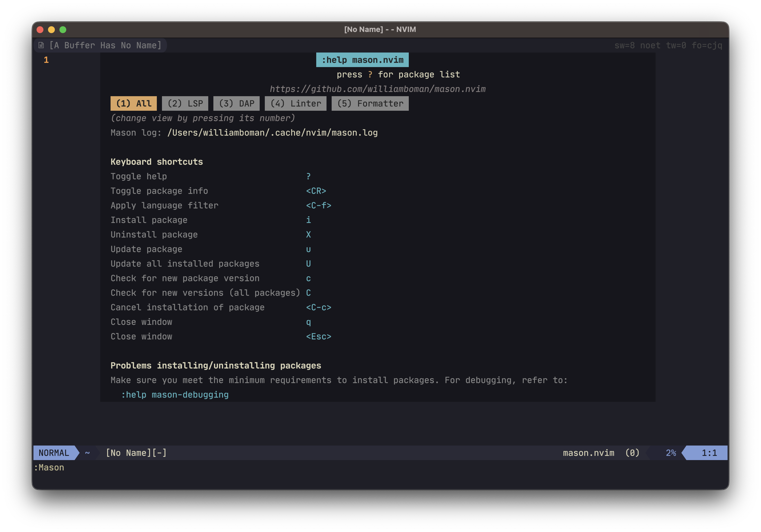The height and width of the screenshot is (532, 761).
Task: Click 'sw=8 noet tw=0 fo=cjq' options text
Action: click(668, 45)
